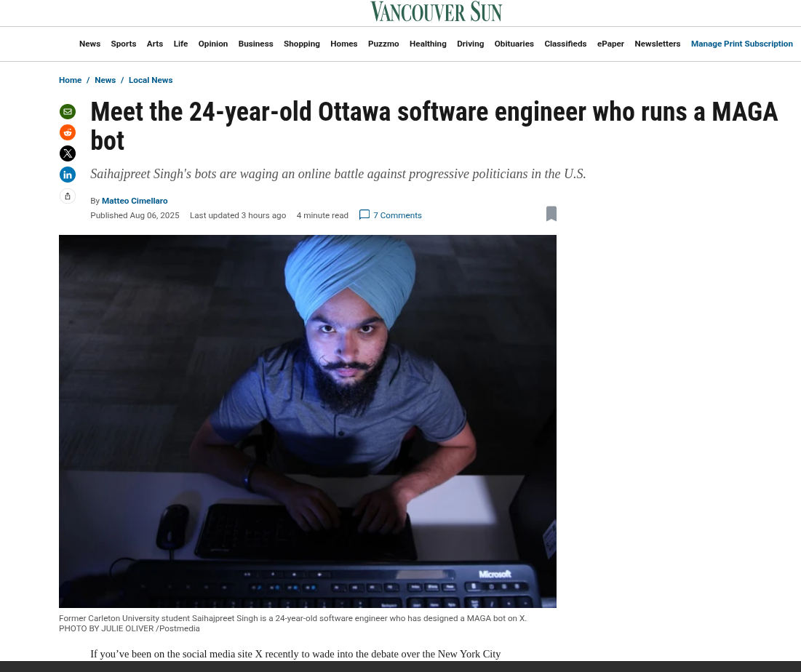The height and width of the screenshot is (672, 801).
Task: Open the Puzzmo section
Action: pos(383,44)
